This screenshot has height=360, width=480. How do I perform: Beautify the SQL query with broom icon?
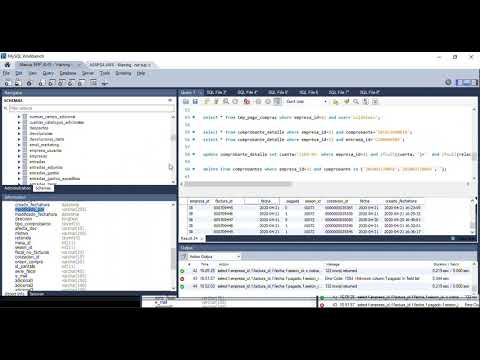tap(347, 101)
